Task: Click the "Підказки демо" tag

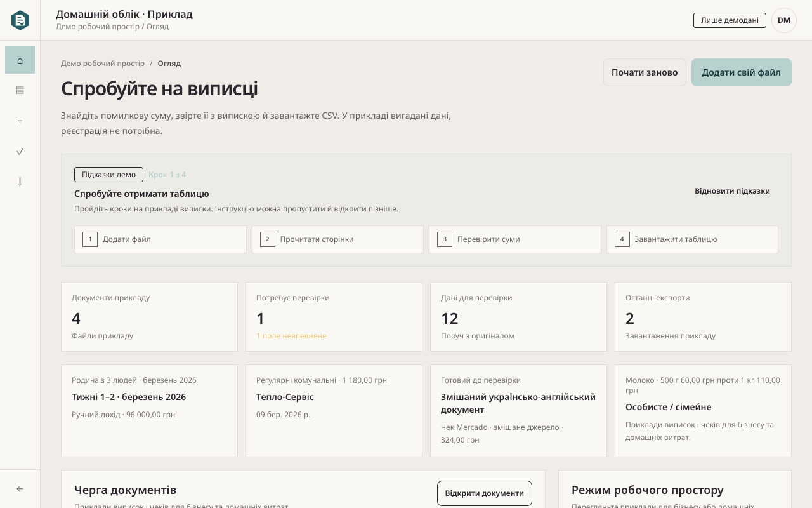Action: coord(108,175)
